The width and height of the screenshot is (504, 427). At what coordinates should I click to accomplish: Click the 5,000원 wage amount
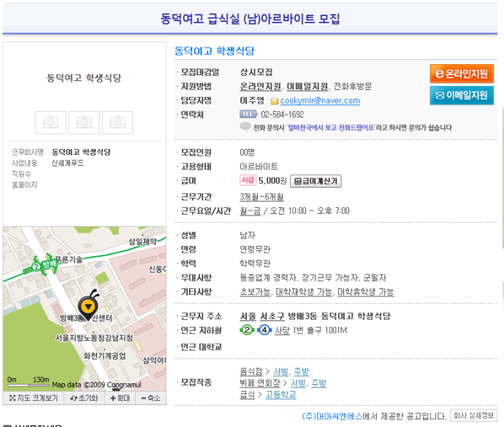[x=272, y=180]
